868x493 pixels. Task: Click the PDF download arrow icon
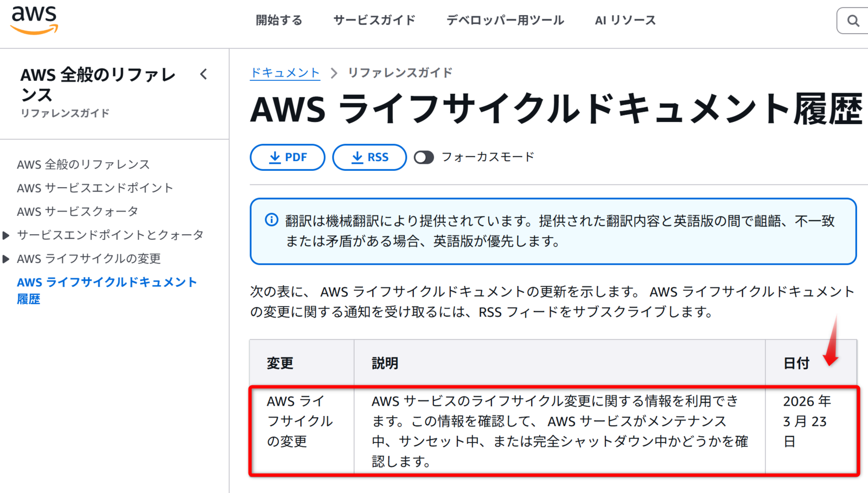tap(275, 157)
